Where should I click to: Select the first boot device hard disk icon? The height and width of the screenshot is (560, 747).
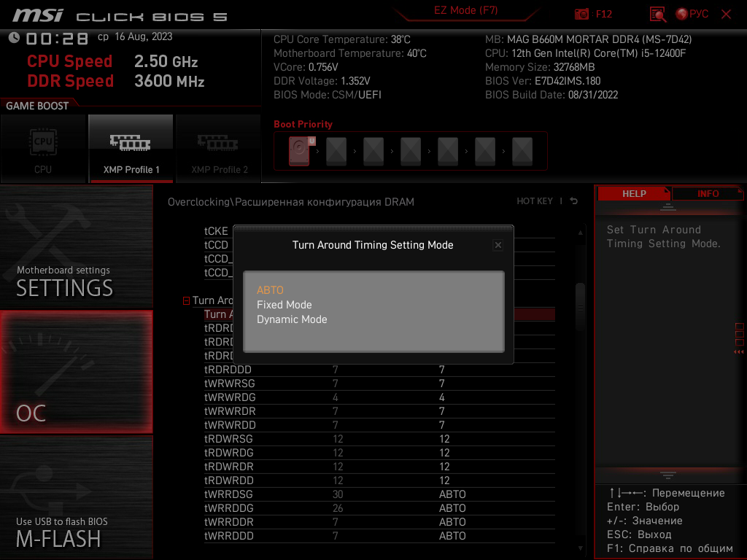300,151
